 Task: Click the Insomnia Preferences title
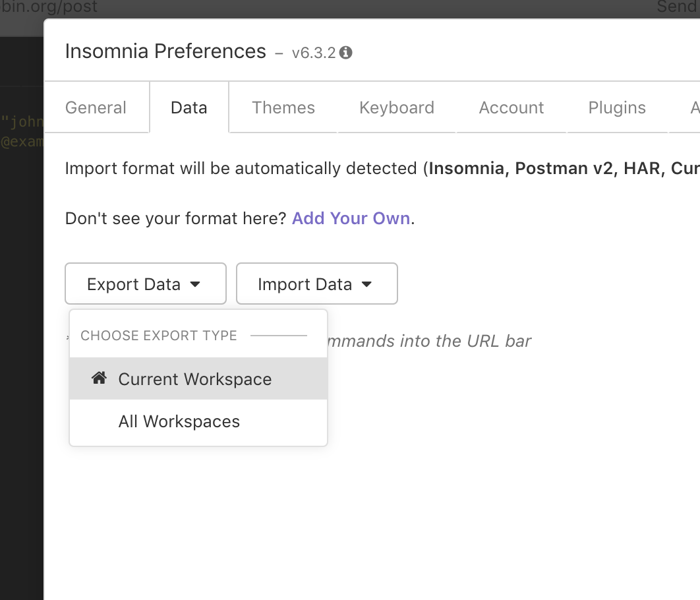click(165, 51)
